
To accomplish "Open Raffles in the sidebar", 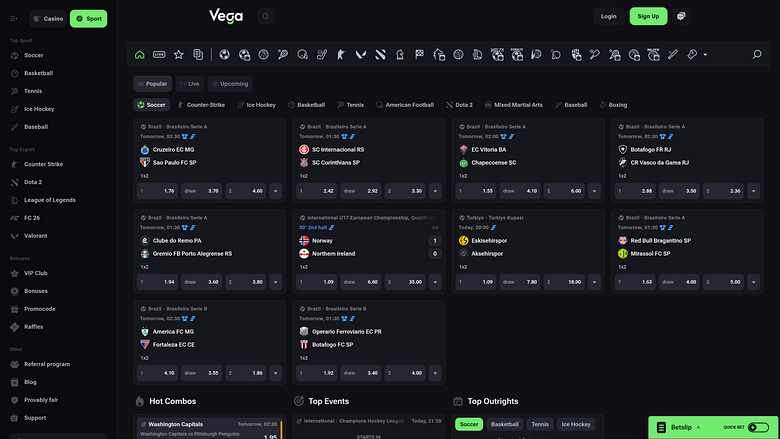I will pyautogui.click(x=33, y=327).
